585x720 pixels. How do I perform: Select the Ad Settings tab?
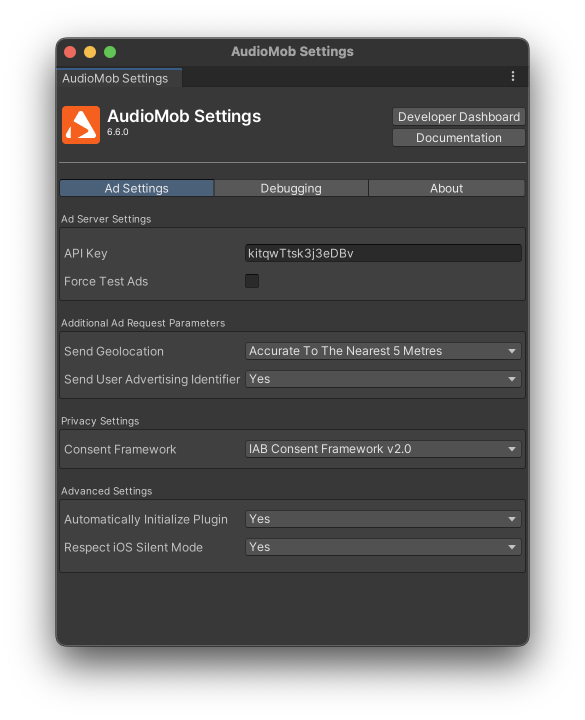coord(137,188)
